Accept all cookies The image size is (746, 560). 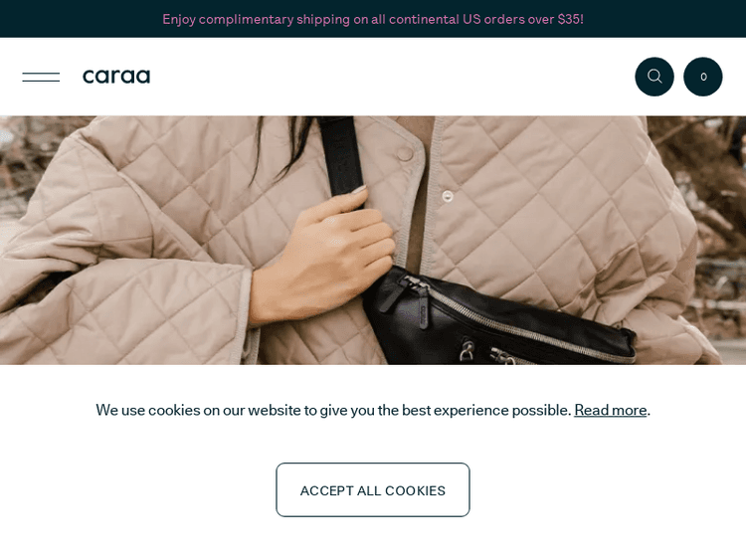(373, 489)
